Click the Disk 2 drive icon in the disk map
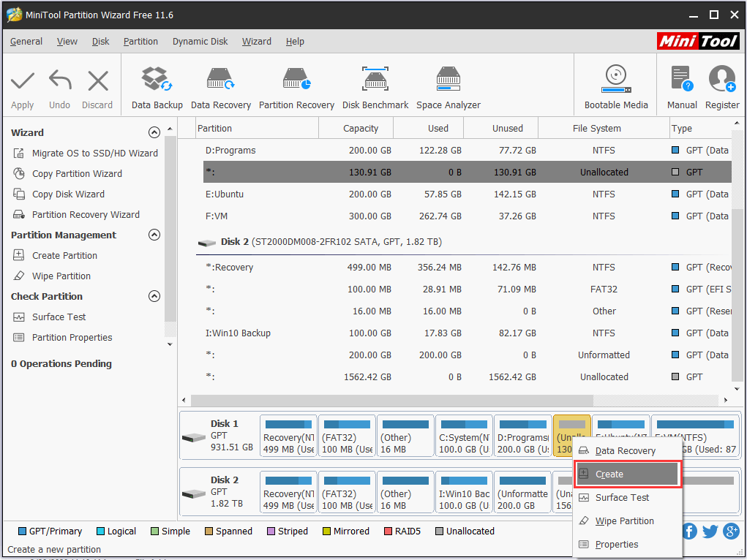This screenshot has width=747, height=560. pos(194,493)
